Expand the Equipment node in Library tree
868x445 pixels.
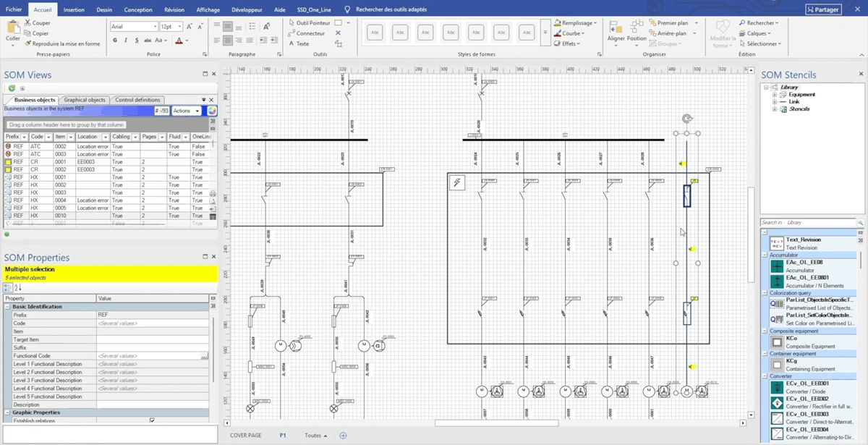774,95
